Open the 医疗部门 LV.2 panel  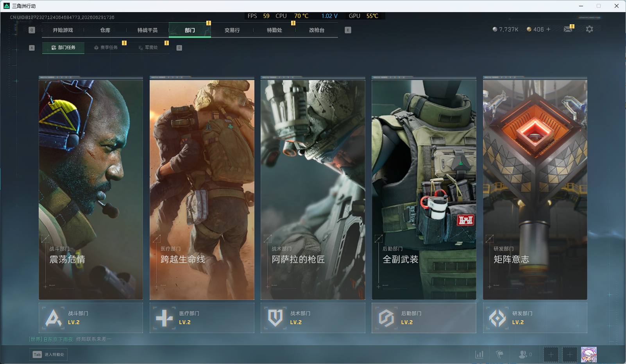202,318
